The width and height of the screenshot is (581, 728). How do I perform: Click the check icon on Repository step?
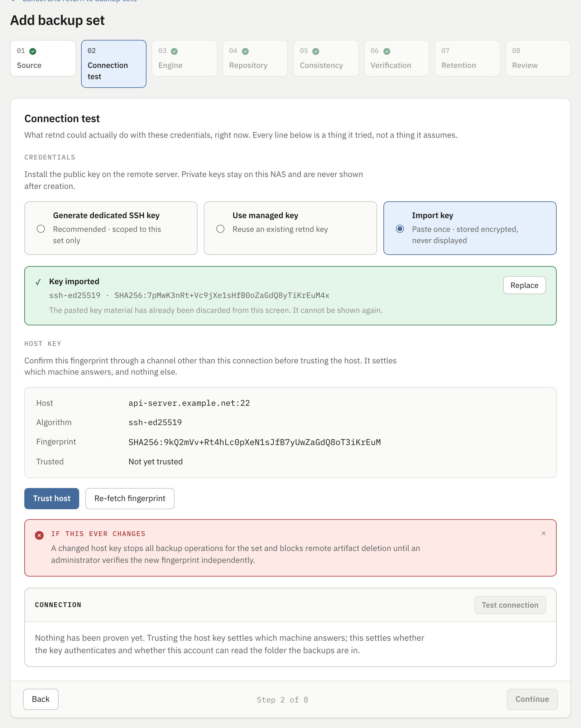click(245, 51)
